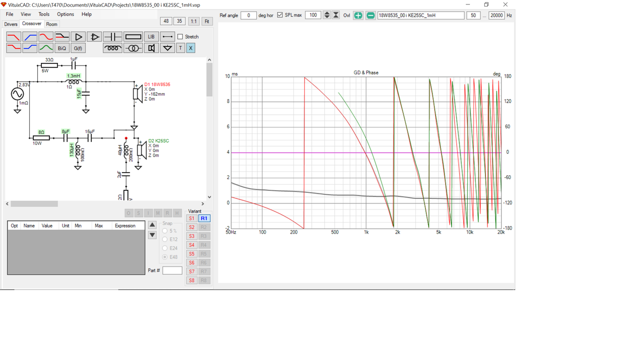This screenshot has height=349, width=644.
Task: Select the green band-pass filter block
Action: click(46, 48)
